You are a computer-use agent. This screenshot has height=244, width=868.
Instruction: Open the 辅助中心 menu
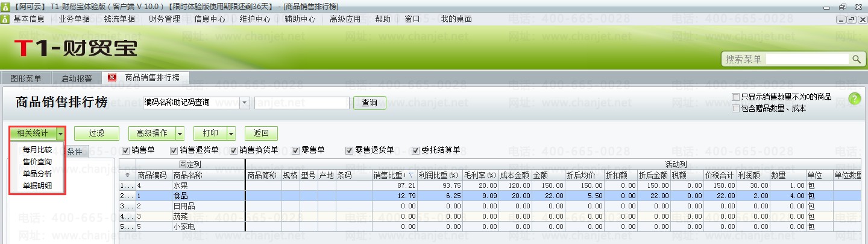(300, 19)
